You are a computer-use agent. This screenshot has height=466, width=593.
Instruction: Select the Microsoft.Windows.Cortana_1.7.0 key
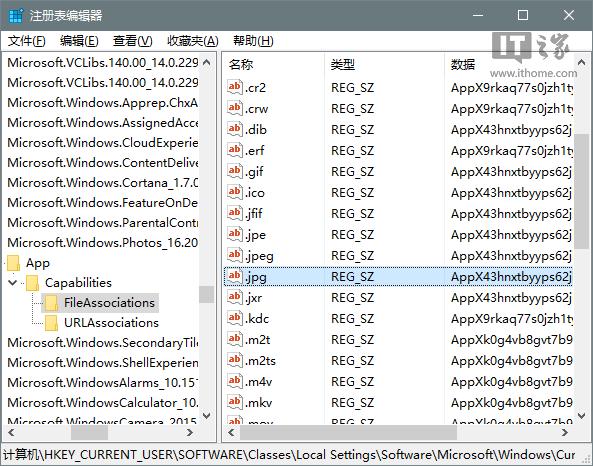pos(102,183)
